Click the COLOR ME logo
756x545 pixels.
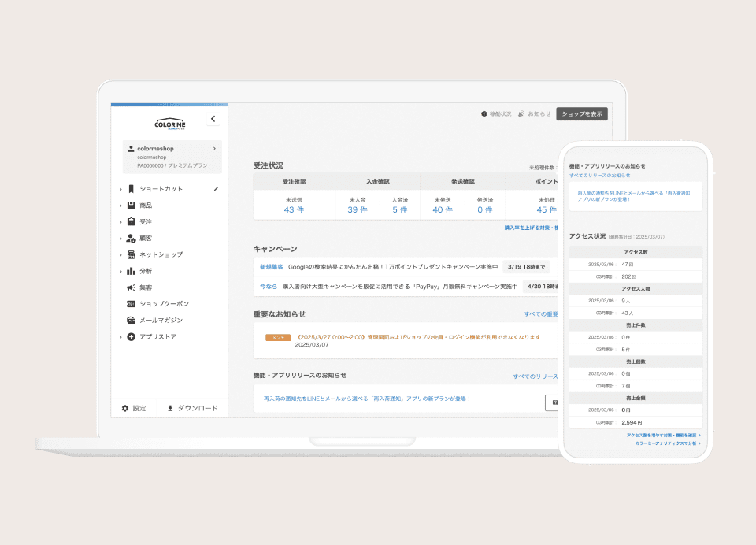point(169,124)
